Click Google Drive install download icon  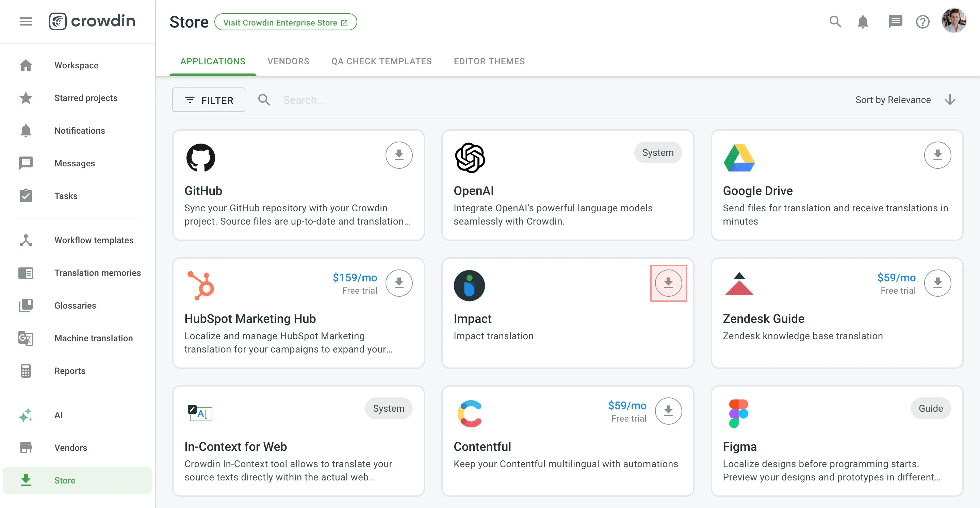click(x=937, y=155)
